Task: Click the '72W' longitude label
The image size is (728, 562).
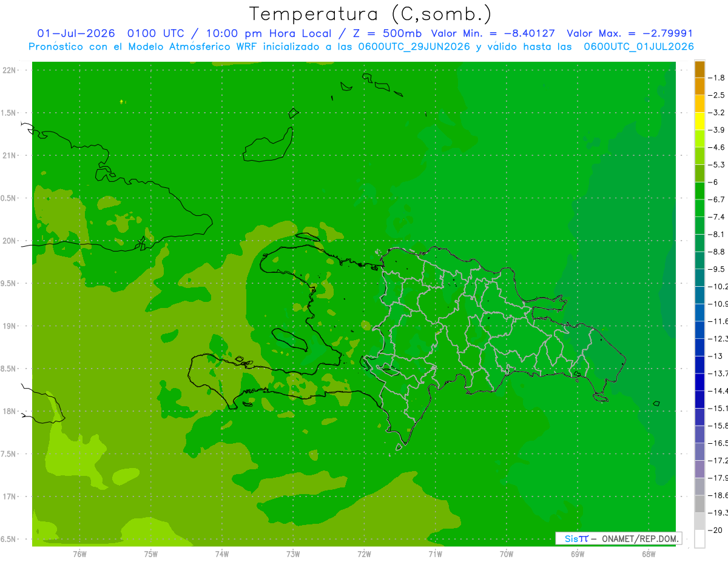Action: (x=364, y=554)
